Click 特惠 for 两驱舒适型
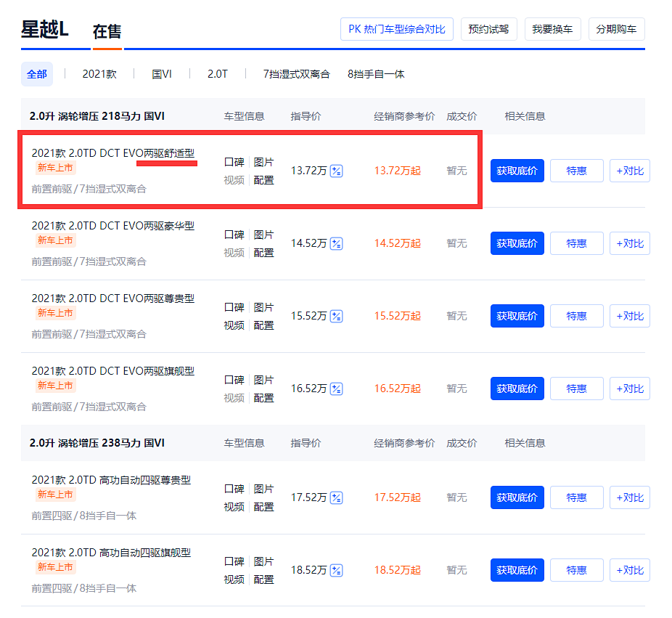672x618 pixels. click(x=577, y=171)
